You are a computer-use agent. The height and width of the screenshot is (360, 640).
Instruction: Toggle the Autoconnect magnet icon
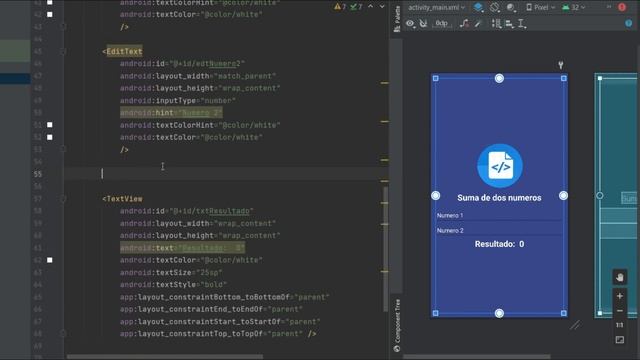click(x=423, y=23)
